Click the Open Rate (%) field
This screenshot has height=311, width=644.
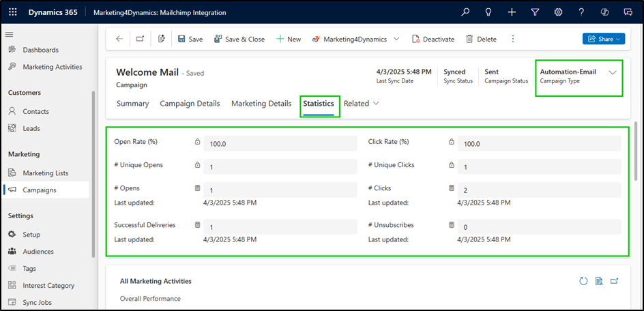pos(280,144)
